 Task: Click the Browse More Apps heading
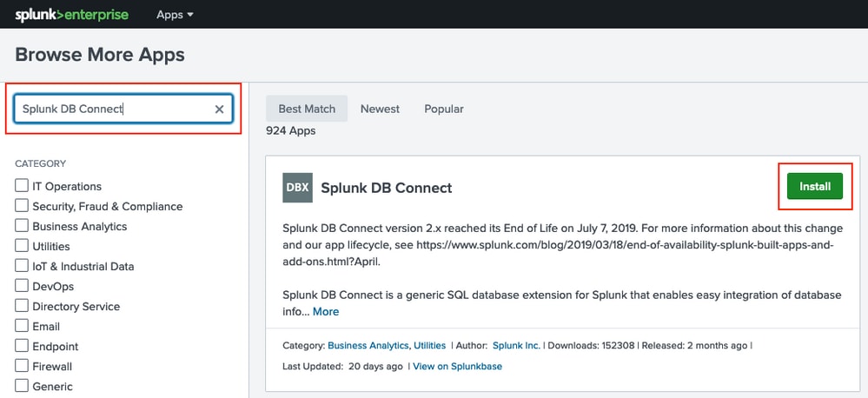[x=100, y=55]
